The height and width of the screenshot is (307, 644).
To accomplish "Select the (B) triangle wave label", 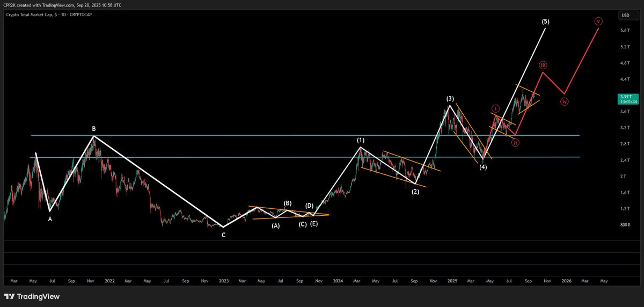I will click(288, 203).
